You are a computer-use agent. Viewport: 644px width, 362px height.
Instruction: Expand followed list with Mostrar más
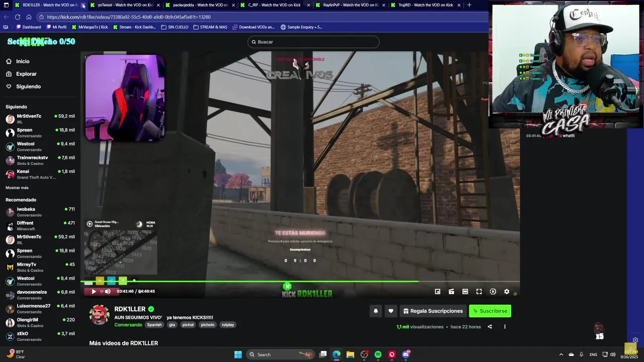coord(17,188)
